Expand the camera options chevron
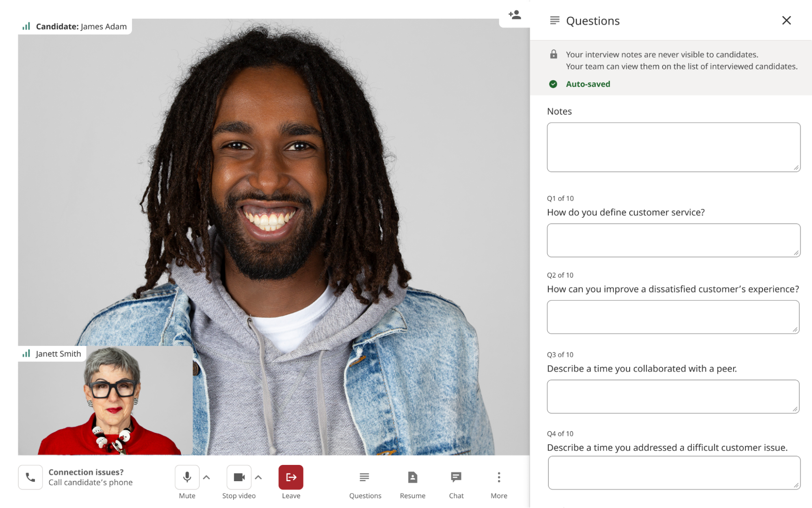812x508 pixels. pos(258,477)
